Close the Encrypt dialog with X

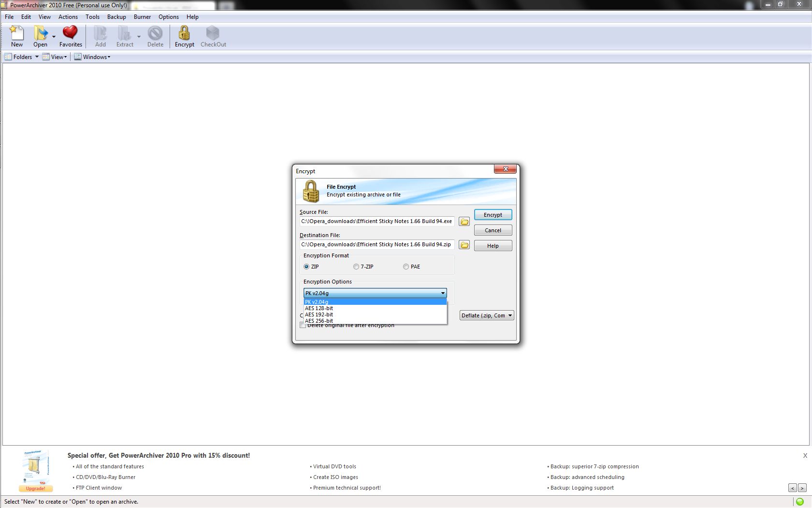[x=505, y=169]
